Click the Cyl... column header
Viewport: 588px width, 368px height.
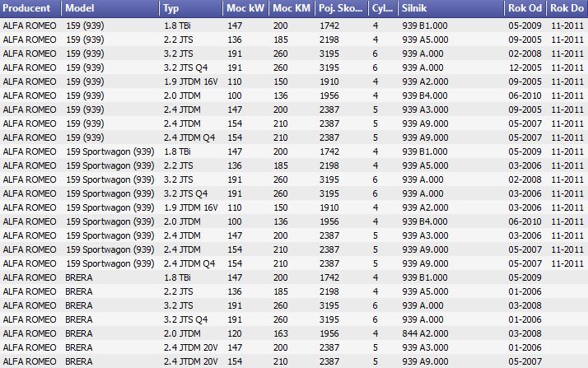click(384, 8)
